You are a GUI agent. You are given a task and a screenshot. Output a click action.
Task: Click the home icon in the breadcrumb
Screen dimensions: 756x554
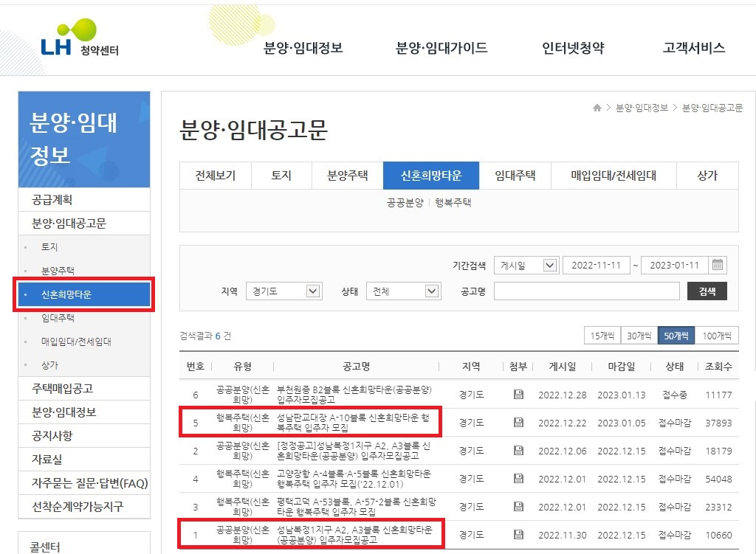597,107
